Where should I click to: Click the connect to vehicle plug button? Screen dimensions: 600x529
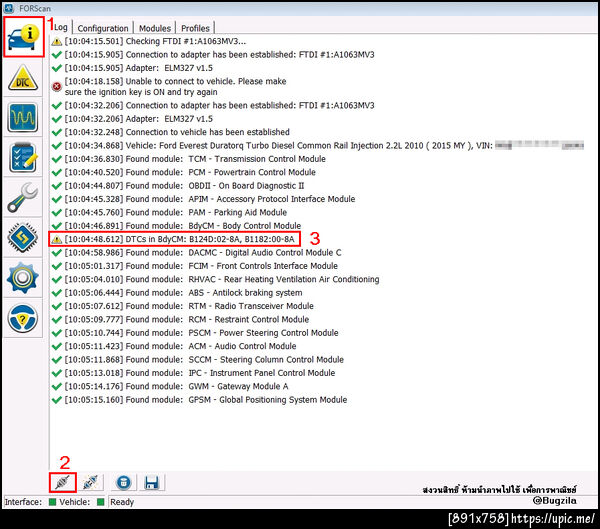pos(63,483)
